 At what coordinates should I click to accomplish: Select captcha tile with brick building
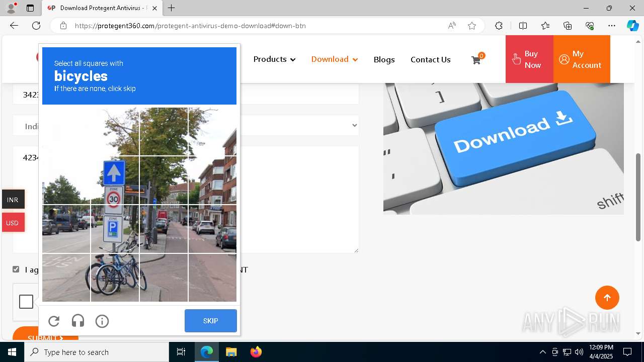212,180
